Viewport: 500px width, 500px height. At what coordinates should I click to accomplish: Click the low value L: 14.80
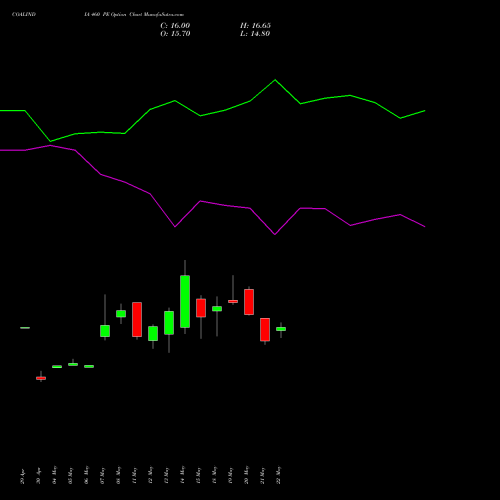point(255,34)
